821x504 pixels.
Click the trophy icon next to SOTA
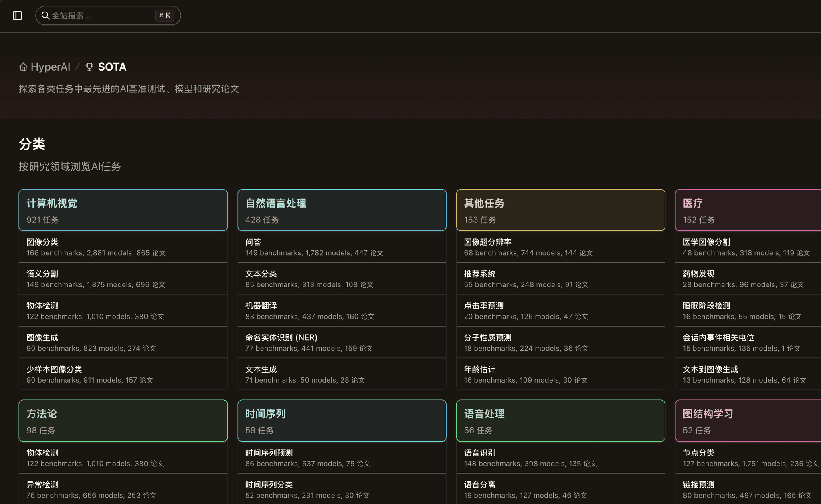pyautogui.click(x=90, y=67)
